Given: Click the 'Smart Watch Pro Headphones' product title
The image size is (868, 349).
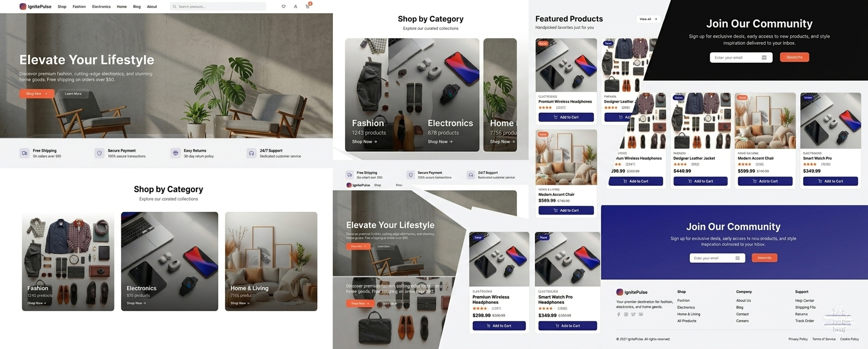Looking at the screenshot, I should pos(555,300).
